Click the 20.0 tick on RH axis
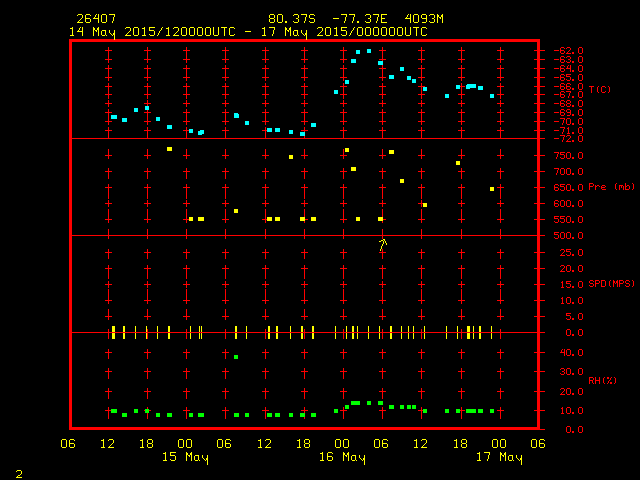The height and width of the screenshot is (480, 640). coord(571,392)
